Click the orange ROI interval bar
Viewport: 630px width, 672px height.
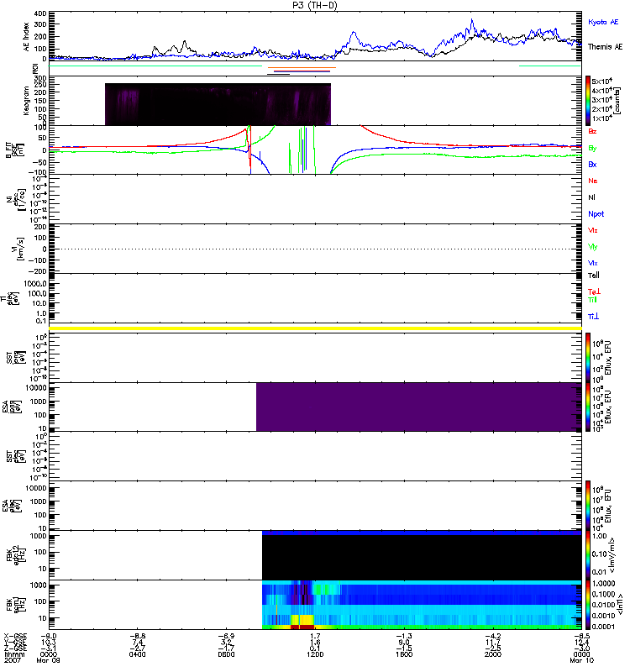302,68
